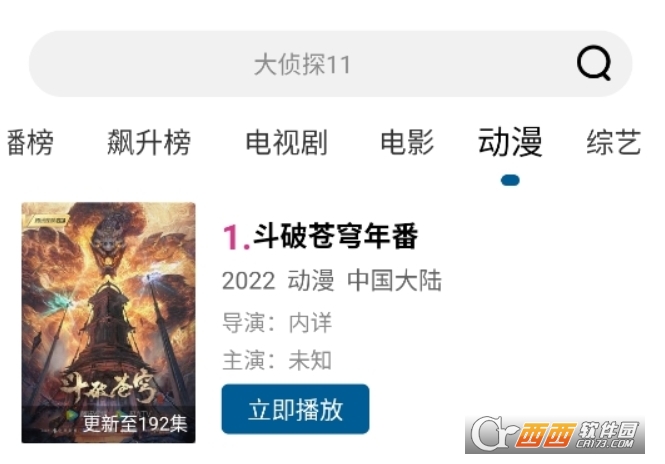
Task: Click the blue indicator under 动漫
Action: tap(510, 180)
